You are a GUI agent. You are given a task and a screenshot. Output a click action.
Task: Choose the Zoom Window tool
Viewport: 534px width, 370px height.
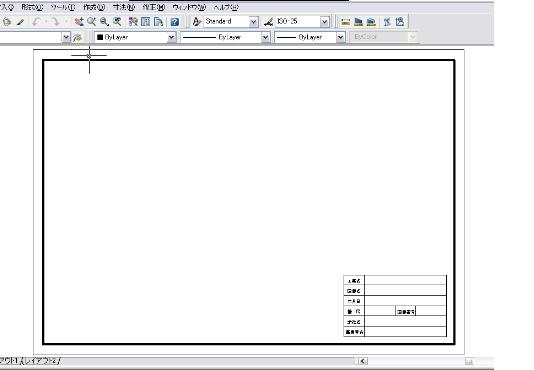click(x=104, y=22)
